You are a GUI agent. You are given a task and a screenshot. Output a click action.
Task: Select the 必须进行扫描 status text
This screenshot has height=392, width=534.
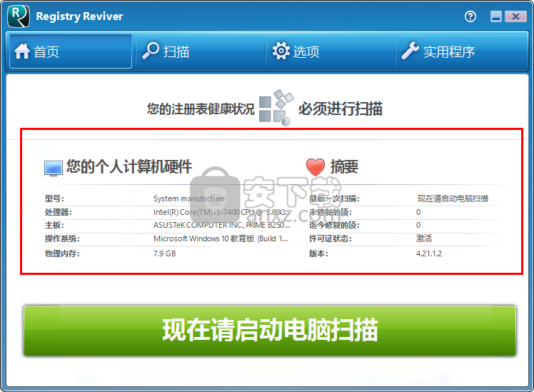click(x=341, y=109)
